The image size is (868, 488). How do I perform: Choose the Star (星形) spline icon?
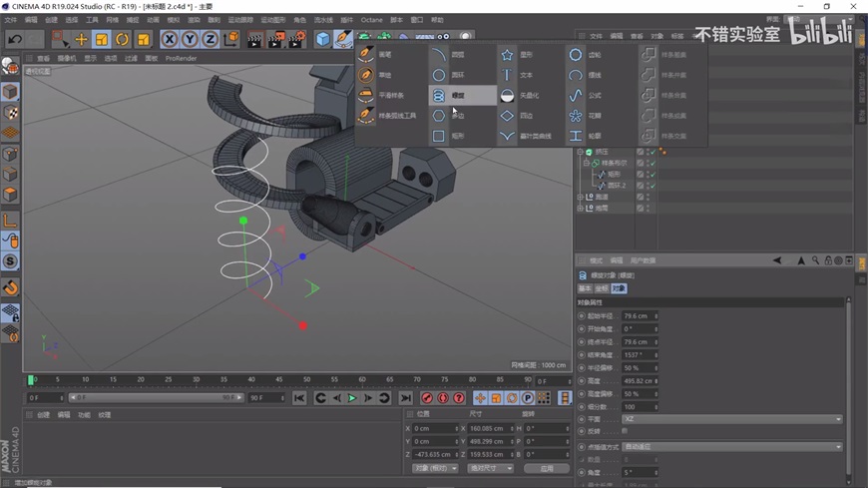click(508, 55)
